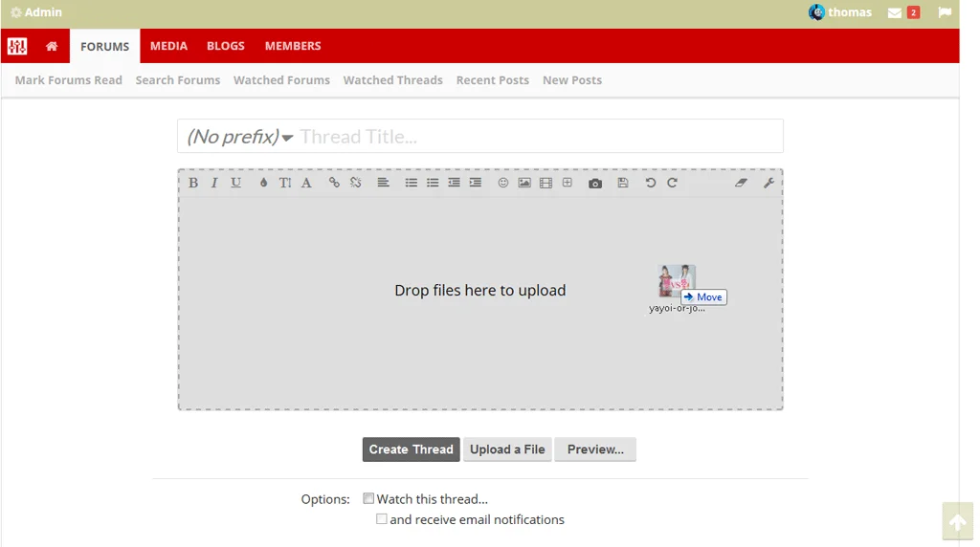980x547 pixels.
Task: Open Search Forums link
Action: pos(177,80)
